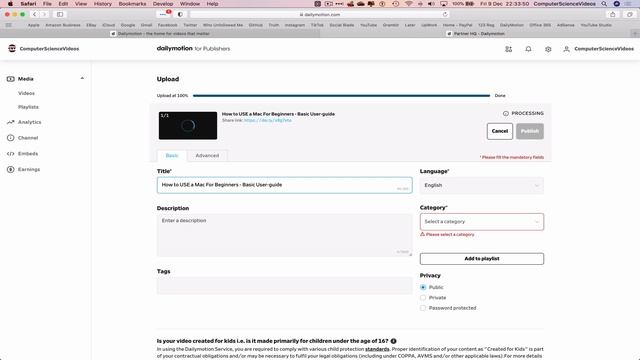
Task: Open the File menu
Action: click(x=47, y=4)
